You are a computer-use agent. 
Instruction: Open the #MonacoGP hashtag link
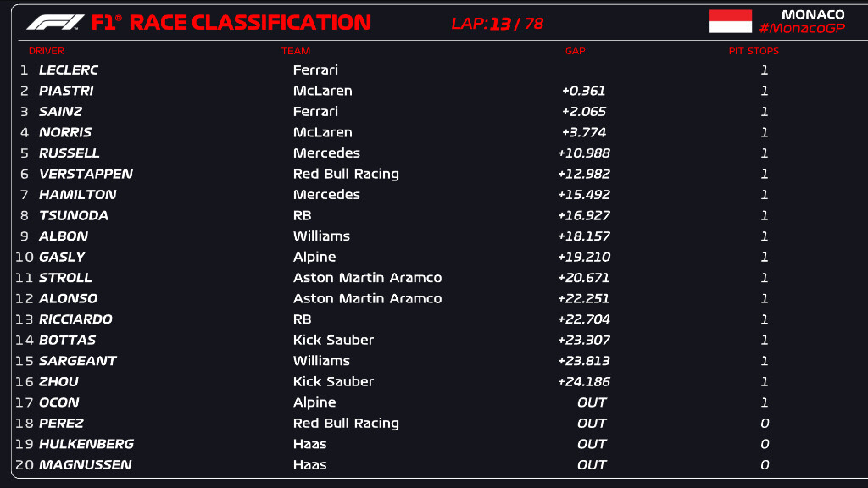802,29
